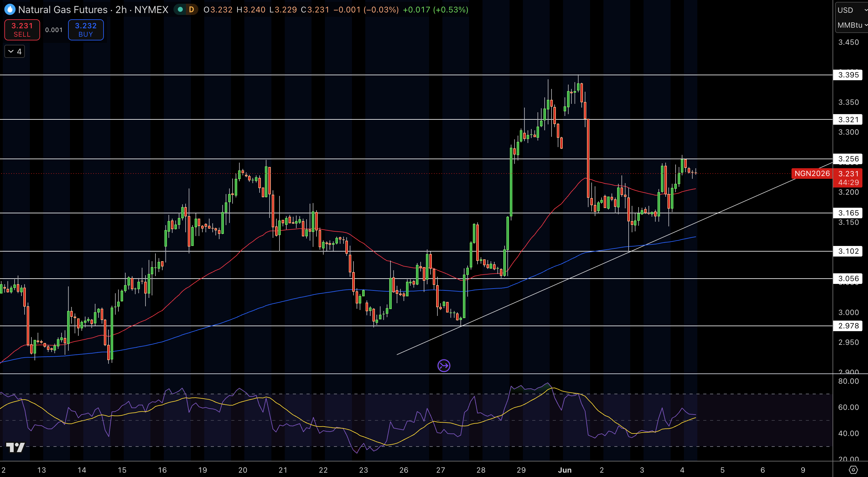Click the orange D delayed-data badge
Viewport: 868px width, 477px height.
(192, 9)
